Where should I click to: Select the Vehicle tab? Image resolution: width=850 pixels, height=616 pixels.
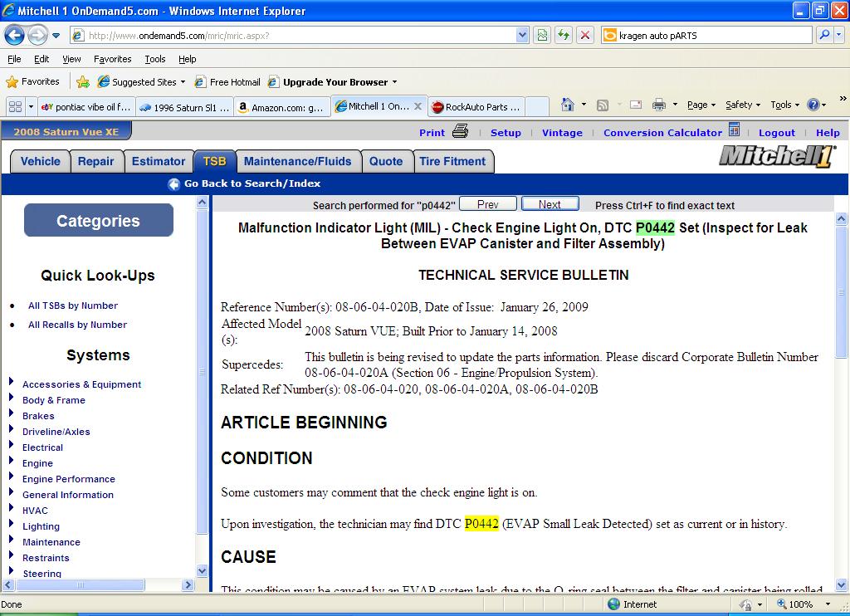point(40,162)
